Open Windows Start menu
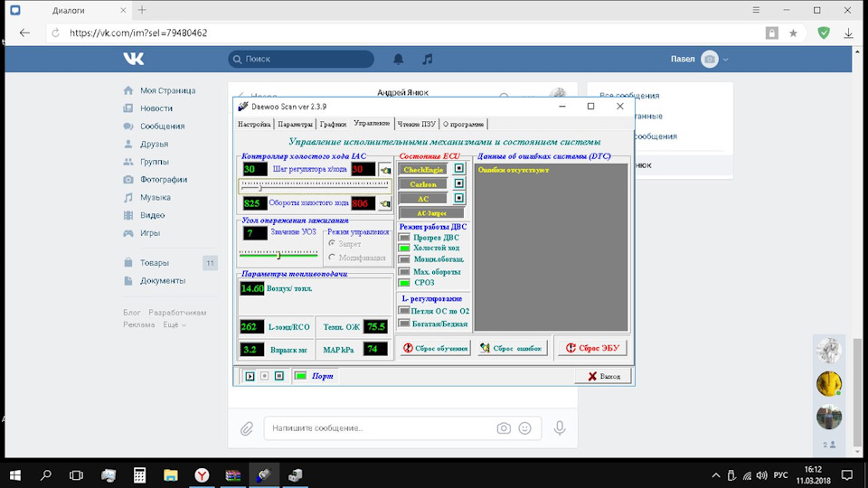 click(x=15, y=475)
